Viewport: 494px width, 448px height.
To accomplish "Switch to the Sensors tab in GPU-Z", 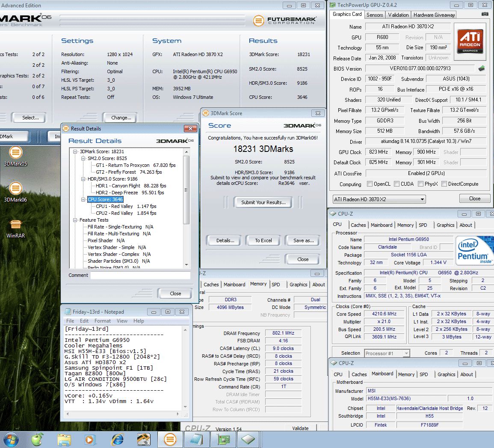I will (375, 15).
